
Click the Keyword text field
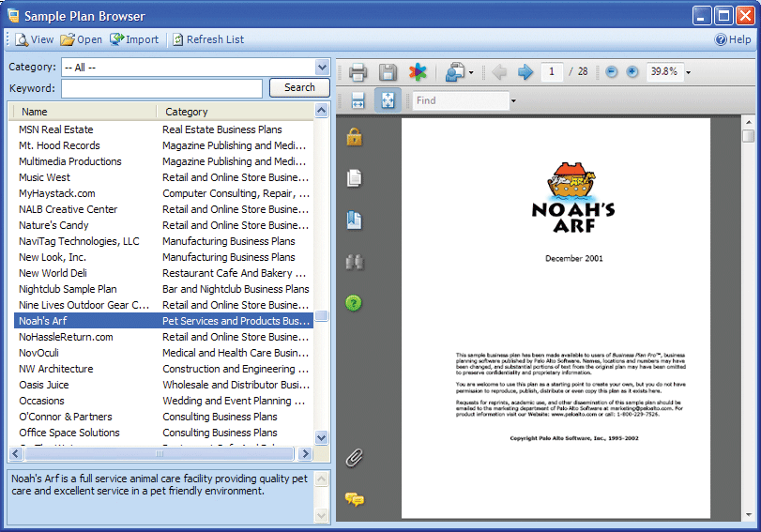161,88
